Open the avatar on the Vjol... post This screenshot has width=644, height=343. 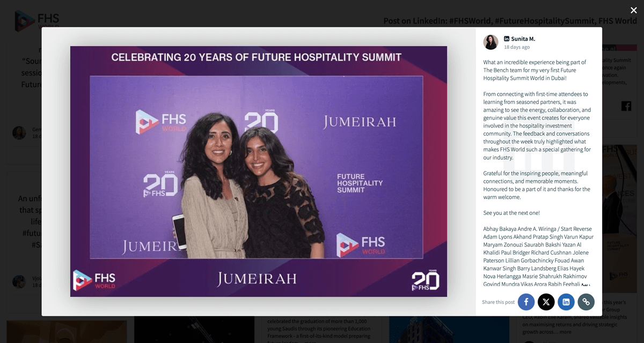click(19, 281)
